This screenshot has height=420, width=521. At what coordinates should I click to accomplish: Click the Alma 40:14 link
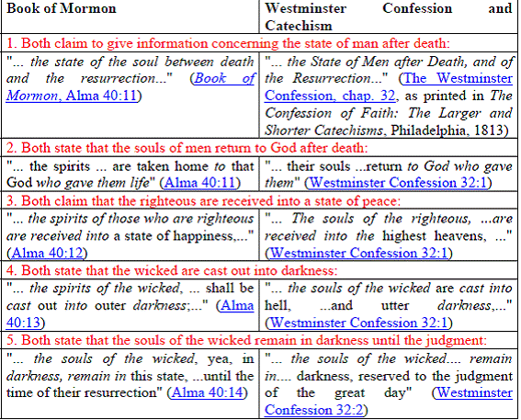pyautogui.click(x=208, y=392)
